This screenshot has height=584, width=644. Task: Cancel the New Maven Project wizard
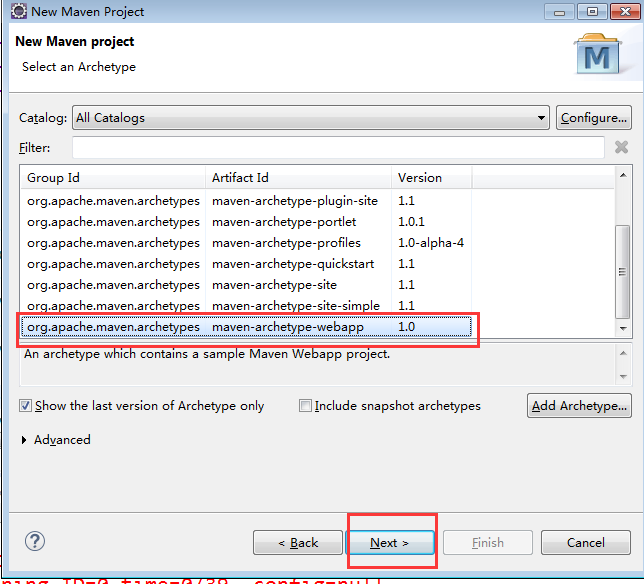pyautogui.click(x=586, y=543)
